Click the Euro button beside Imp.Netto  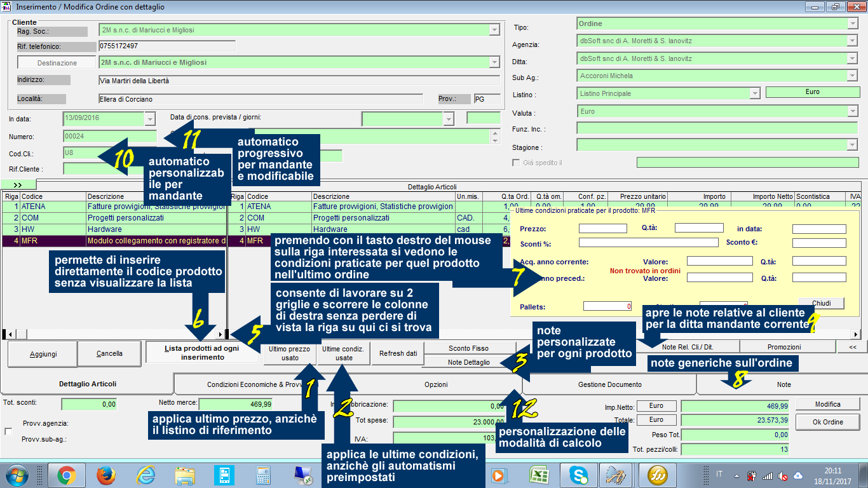pos(656,405)
